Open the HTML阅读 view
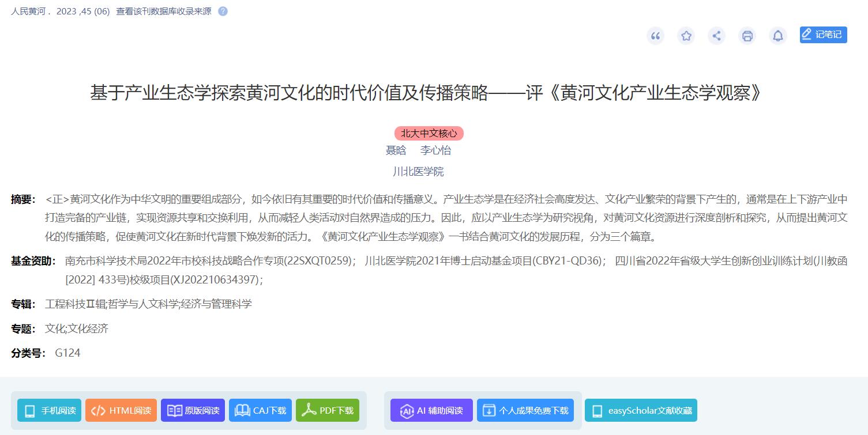This screenshot has height=435, width=868. point(121,410)
